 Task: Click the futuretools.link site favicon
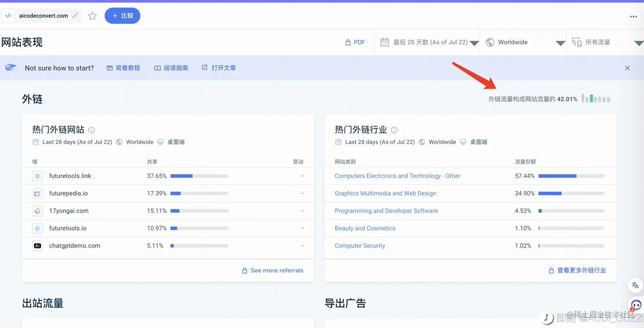[37, 176]
